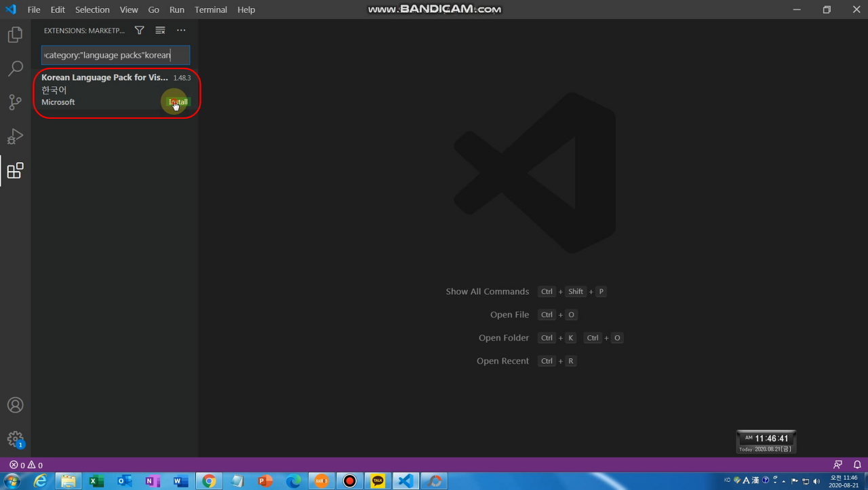Open Microsoft Edge from taskbar
The width and height of the screenshot is (868, 490).
[x=293, y=481]
